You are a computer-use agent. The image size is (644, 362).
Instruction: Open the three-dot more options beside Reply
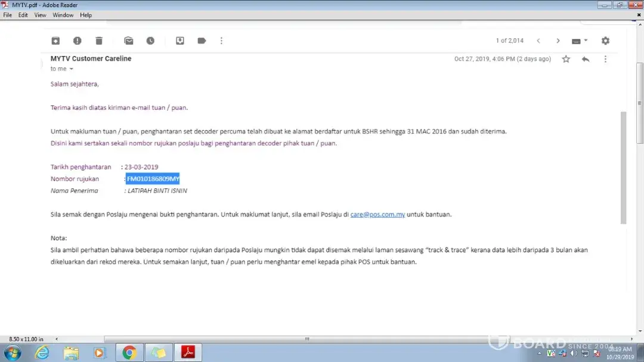coord(605,59)
